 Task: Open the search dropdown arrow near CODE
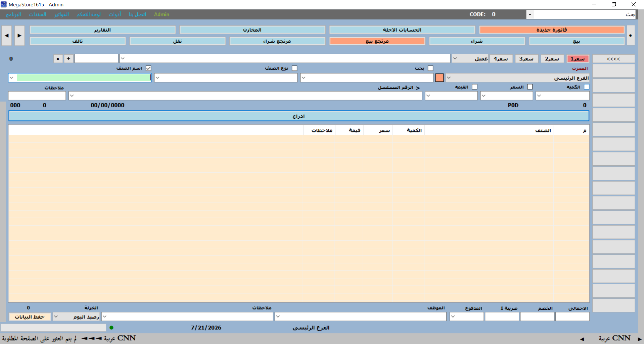530,14
